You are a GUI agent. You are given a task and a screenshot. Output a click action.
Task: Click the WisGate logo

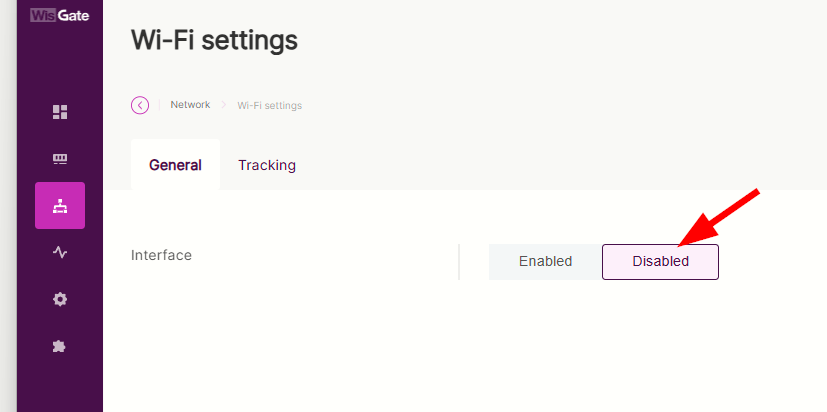(59, 14)
